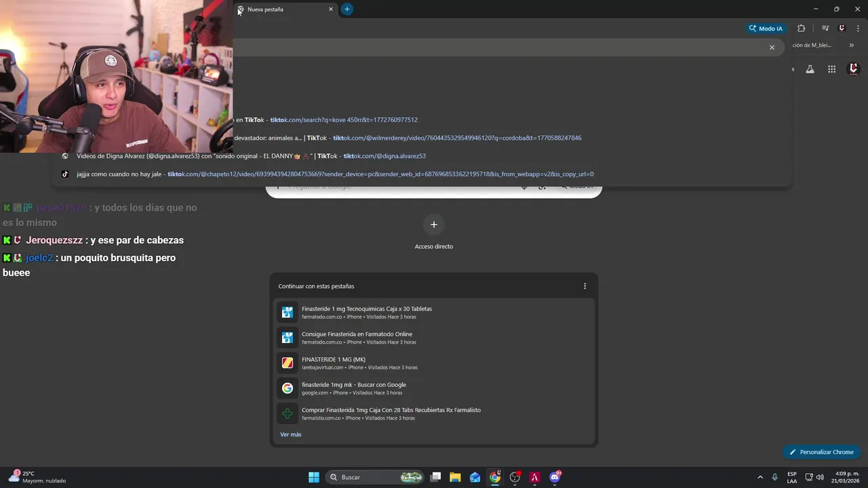Viewport: 868px width, 488px height.
Task: Click the Acceso directo label
Action: pos(434,247)
